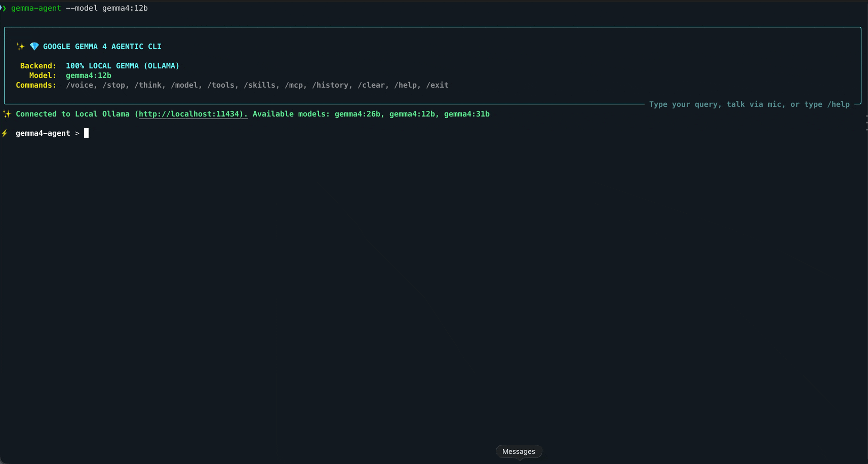Select the /exit command text
Viewport: 868px width, 464px height.
click(x=437, y=85)
